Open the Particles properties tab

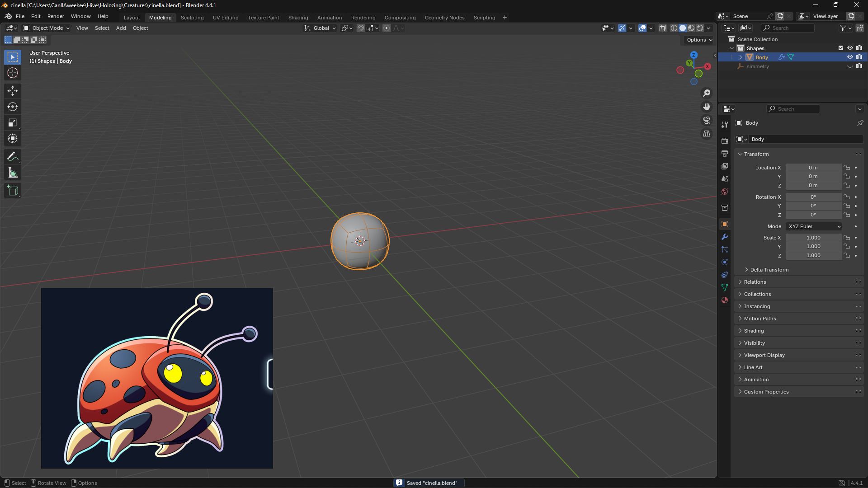point(725,249)
